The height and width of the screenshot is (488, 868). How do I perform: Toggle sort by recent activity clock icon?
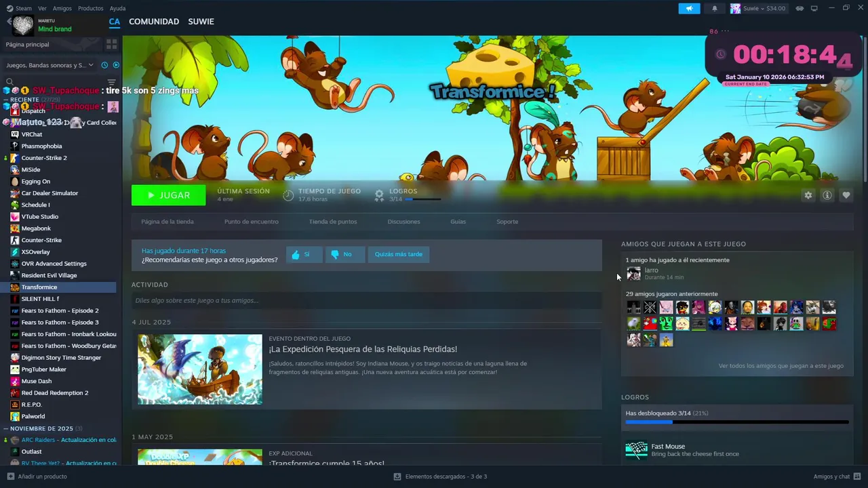104,65
